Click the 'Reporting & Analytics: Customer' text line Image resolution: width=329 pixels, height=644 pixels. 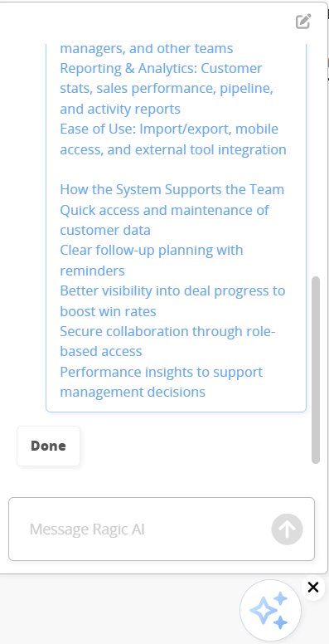(161, 68)
